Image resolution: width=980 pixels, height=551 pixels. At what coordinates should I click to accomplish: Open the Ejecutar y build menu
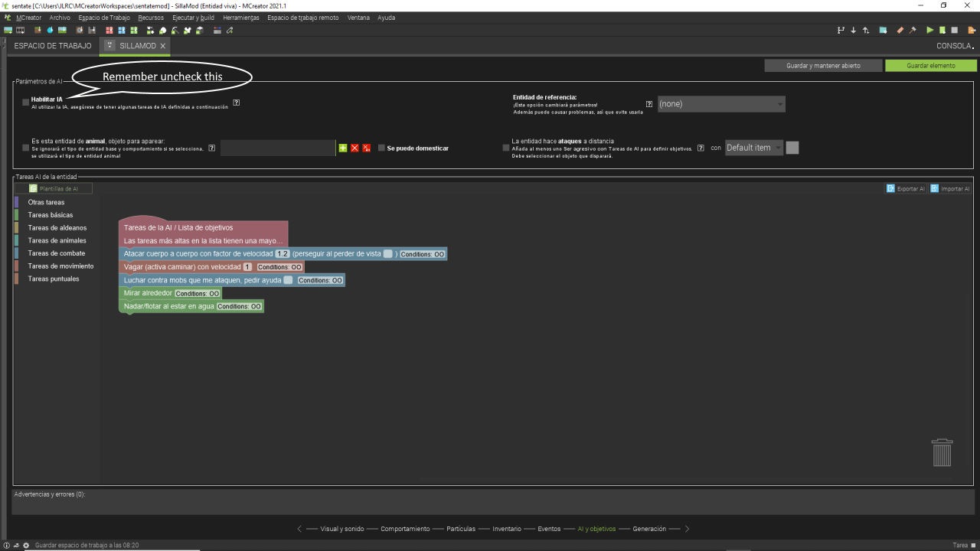click(194, 17)
